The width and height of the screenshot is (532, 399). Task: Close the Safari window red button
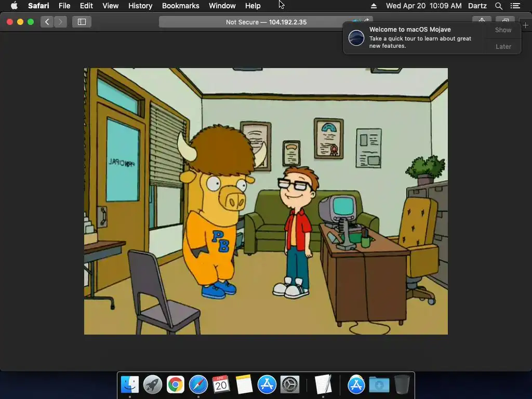[10, 22]
